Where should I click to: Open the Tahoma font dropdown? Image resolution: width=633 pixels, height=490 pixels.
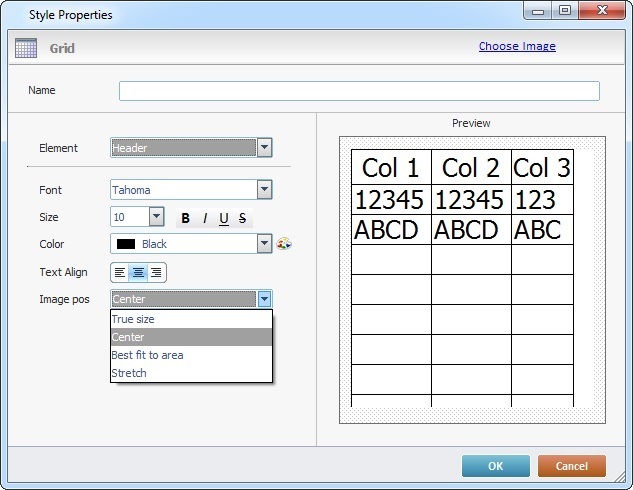pos(264,190)
